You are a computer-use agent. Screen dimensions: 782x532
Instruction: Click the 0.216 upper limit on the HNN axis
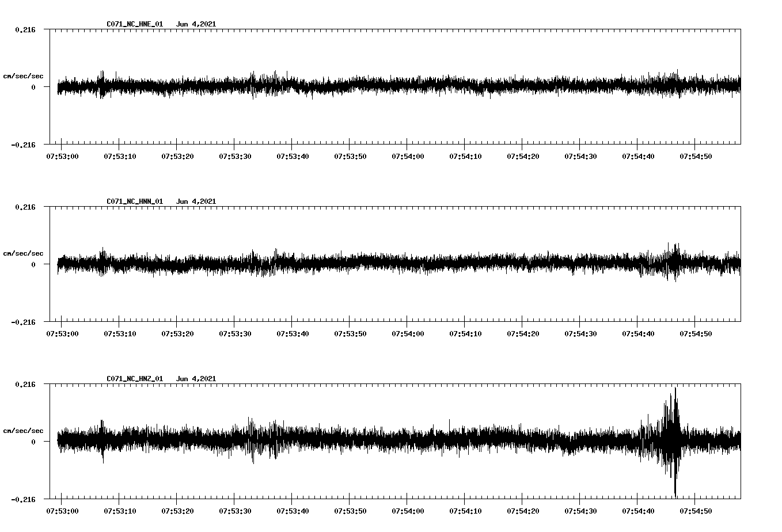tap(25, 207)
